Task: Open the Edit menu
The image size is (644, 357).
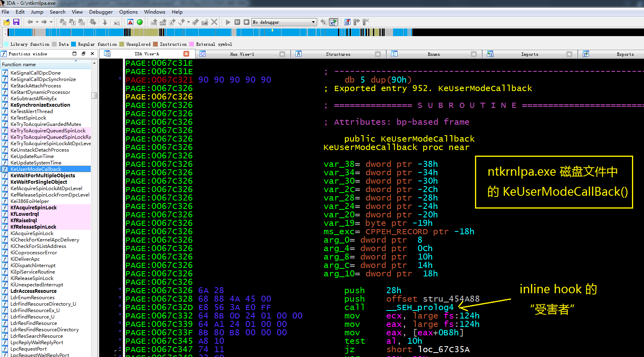Action: (x=20, y=12)
